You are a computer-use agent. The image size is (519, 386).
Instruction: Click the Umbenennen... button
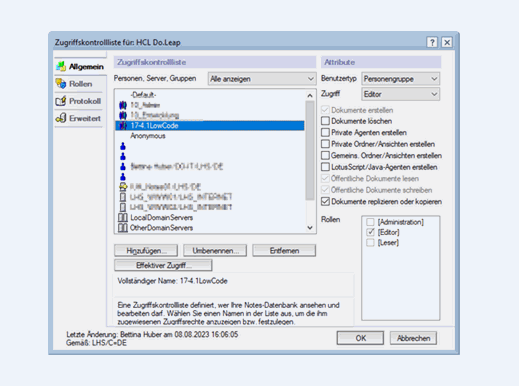pos(215,251)
